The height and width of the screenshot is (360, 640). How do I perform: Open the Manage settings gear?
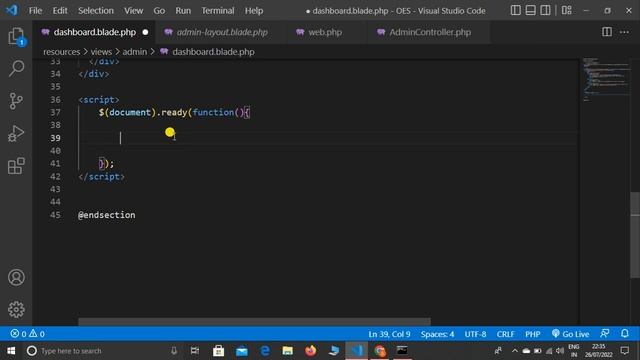click(x=16, y=309)
